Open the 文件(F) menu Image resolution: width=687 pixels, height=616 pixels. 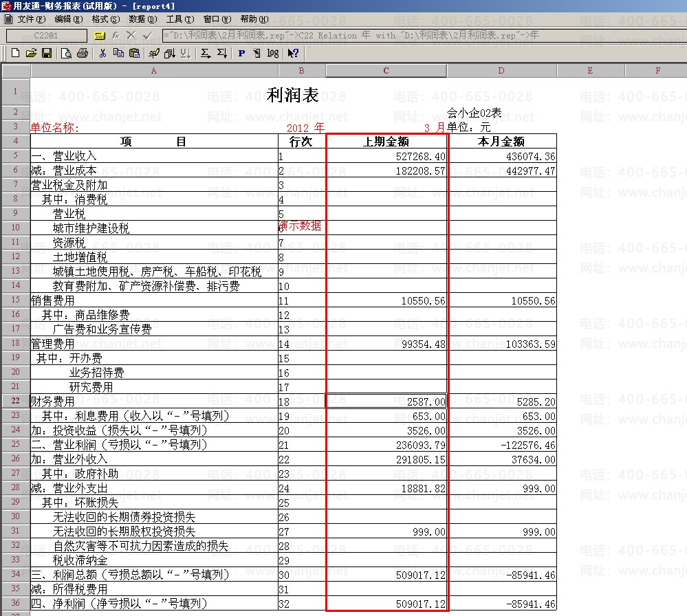pos(32,19)
